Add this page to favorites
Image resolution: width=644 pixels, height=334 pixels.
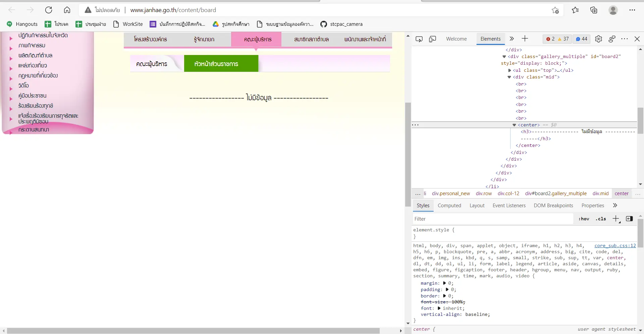click(555, 10)
